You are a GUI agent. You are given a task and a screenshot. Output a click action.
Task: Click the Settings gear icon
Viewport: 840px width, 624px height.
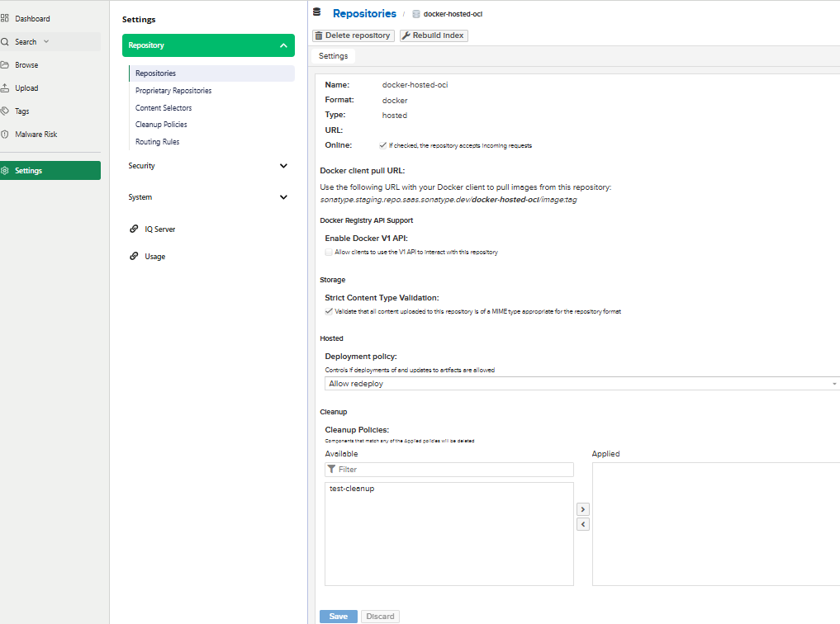click(x=5, y=171)
